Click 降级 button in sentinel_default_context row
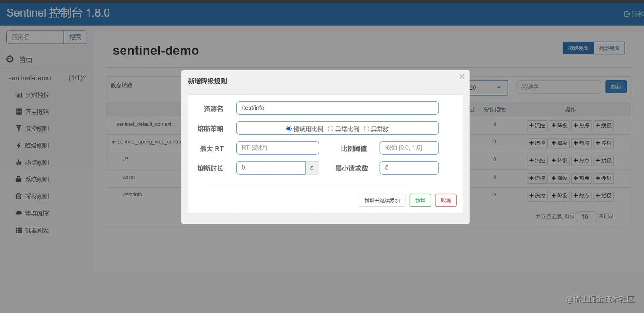 tap(559, 125)
